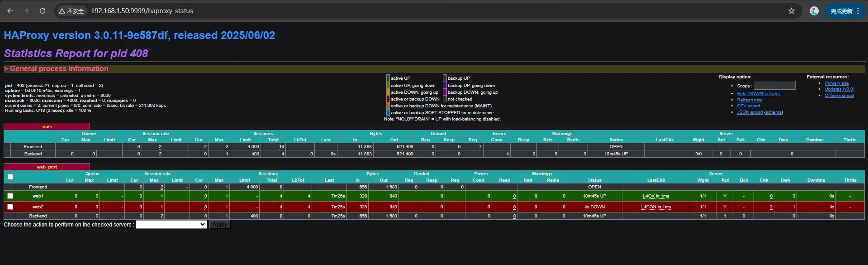This screenshot has height=265, width=868.
Task: Click the HAProxy version title
Action: (x=139, y=35)
